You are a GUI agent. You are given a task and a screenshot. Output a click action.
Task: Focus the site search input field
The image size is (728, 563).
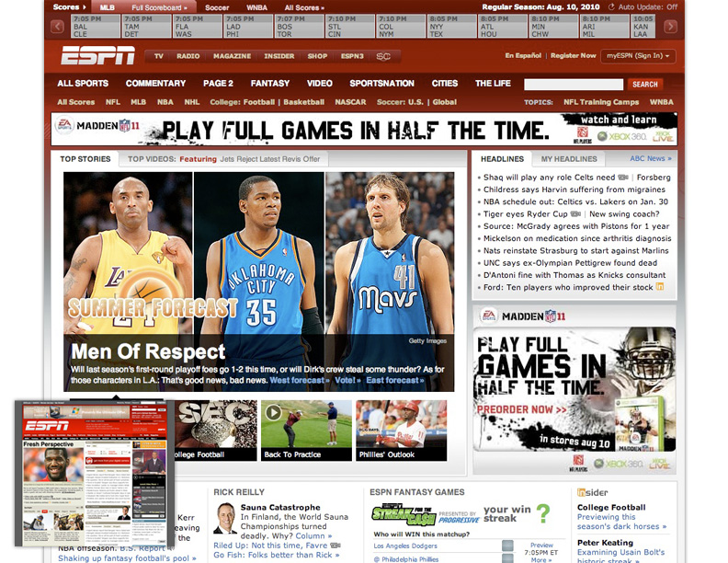[574, 84]
